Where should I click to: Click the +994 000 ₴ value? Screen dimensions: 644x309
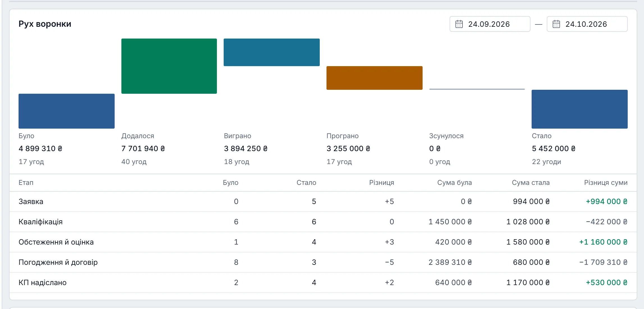pos(607,201)
